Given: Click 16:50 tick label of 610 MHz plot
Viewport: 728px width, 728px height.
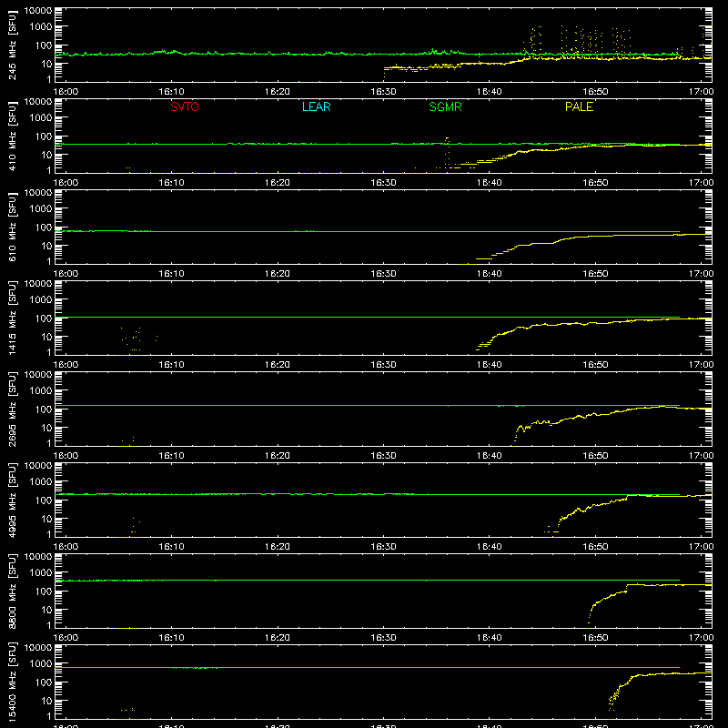Looking at the screenshot, I should pos(595,274).
